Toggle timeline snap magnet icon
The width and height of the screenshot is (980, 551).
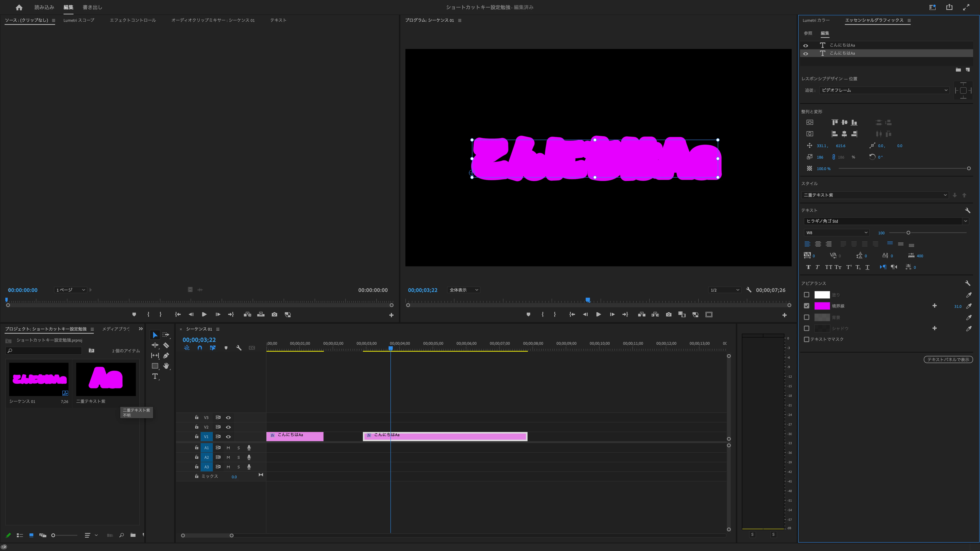200,348
